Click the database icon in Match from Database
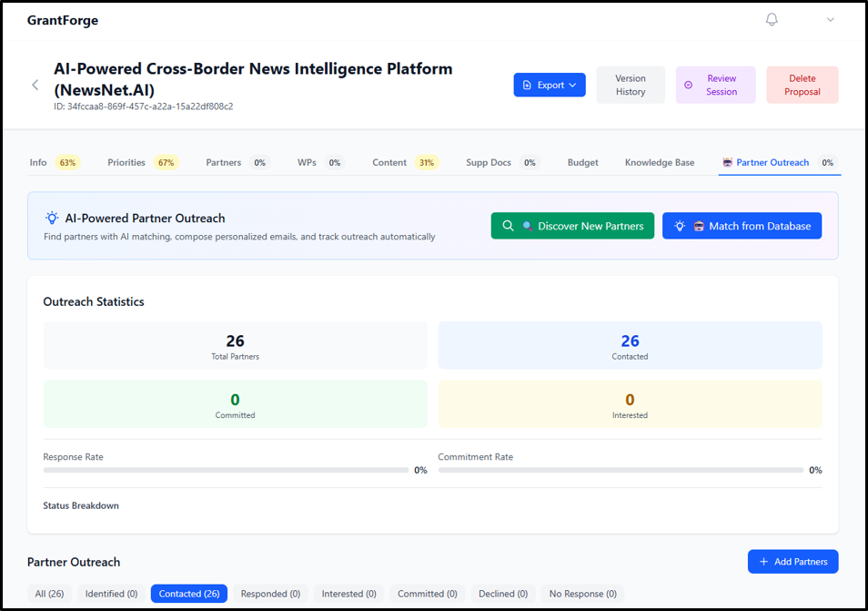The height and width of the screenshot is (611, 868). click(x=701, y=225)
